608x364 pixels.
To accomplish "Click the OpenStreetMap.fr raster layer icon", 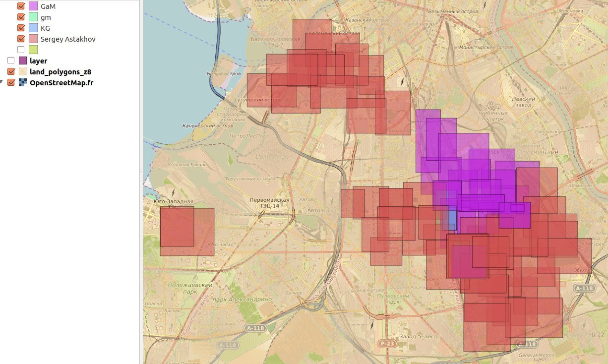I will (23, 82).
